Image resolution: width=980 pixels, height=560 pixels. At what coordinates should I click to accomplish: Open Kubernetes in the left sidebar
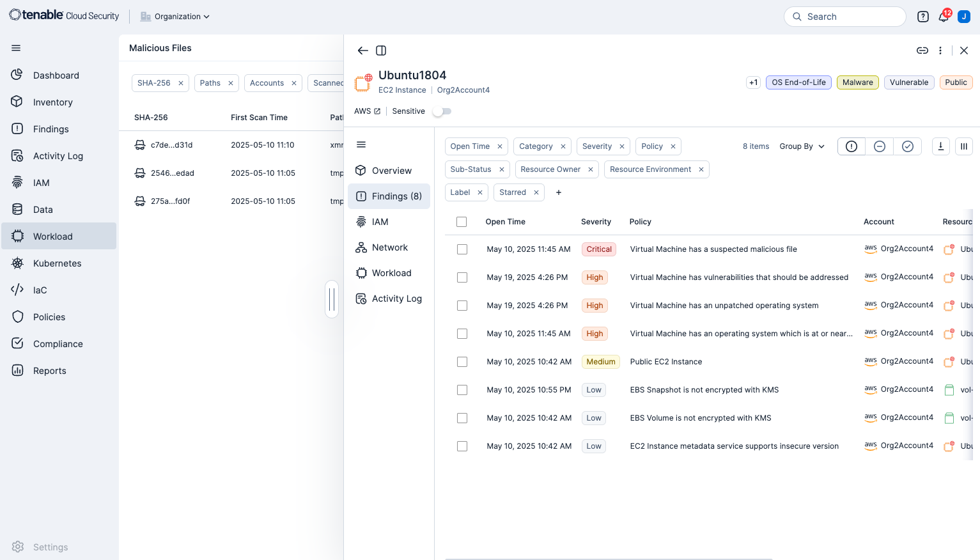(x=57, y=263)
